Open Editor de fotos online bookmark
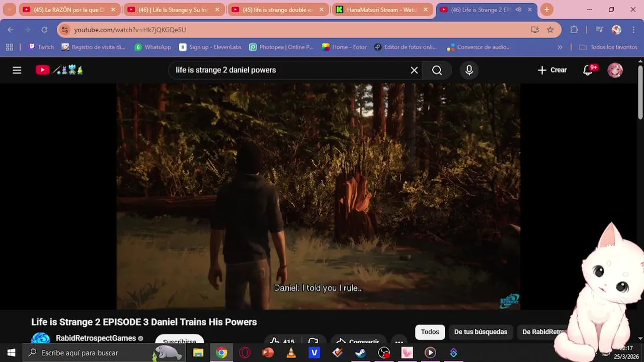Screen dimensions: 644x362 coord(406,47)
